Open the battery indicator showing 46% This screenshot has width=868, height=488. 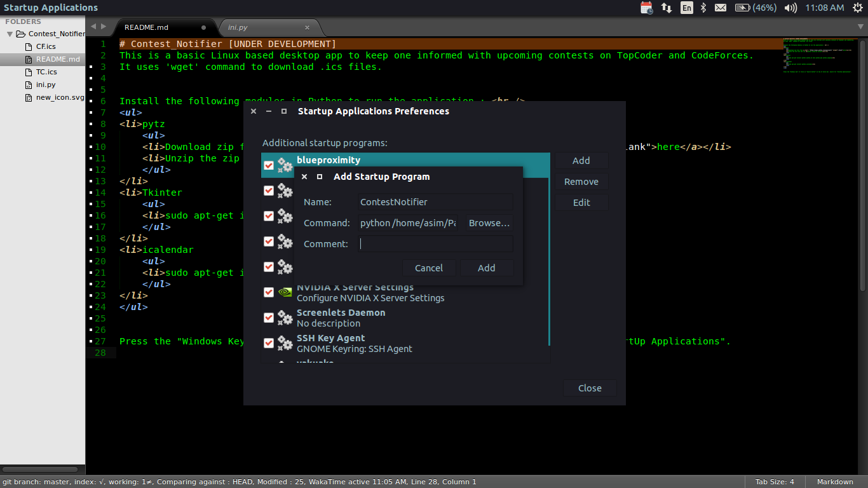[x=755, y=8]
